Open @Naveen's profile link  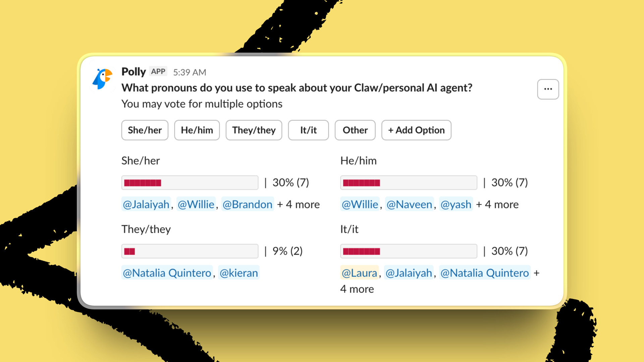tap(409, 204)
